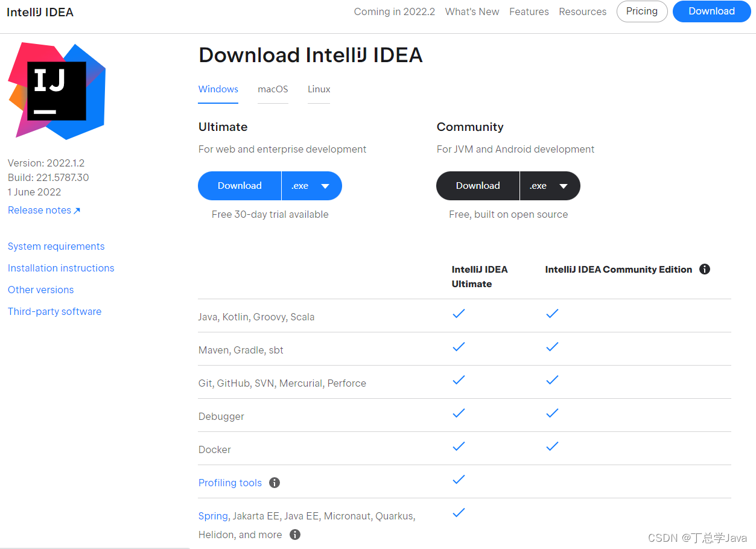This screenshot has height=549, width=756.
Task: Click the info icon next to Community Edition
Action: pos(704,269)
